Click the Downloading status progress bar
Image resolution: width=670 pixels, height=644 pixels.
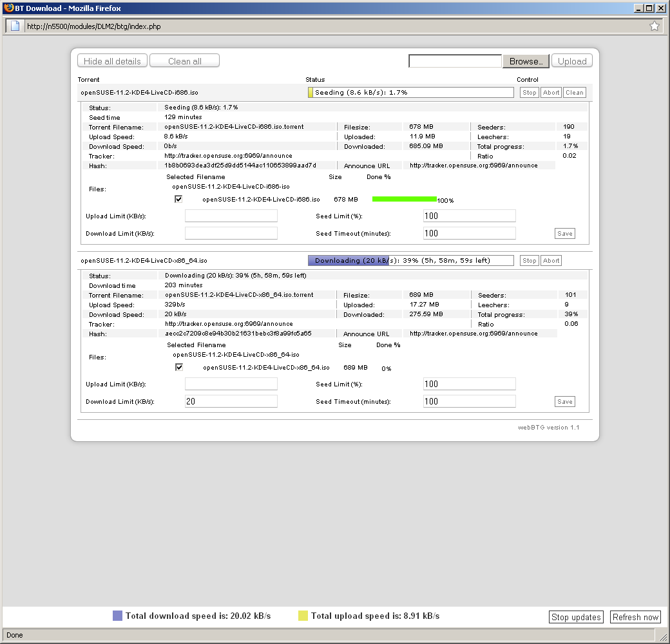pyautogui.click(x=410, y=261)
